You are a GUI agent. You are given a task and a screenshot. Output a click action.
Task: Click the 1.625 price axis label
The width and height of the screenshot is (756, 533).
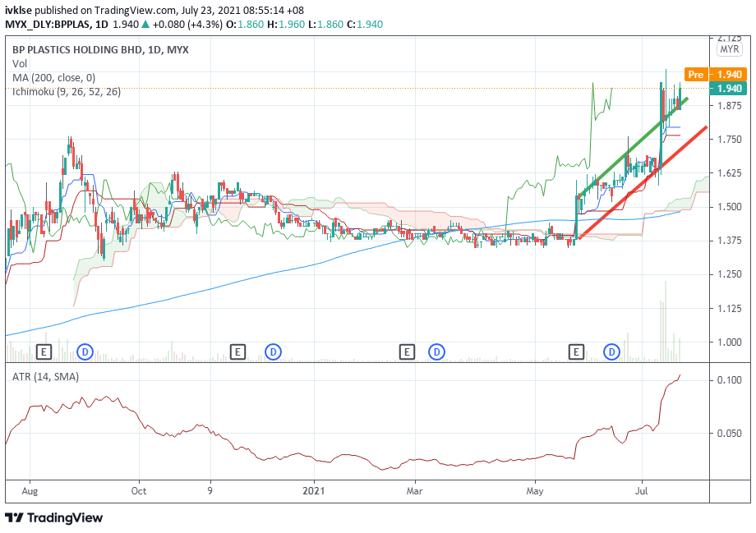(x=729, y=173)
